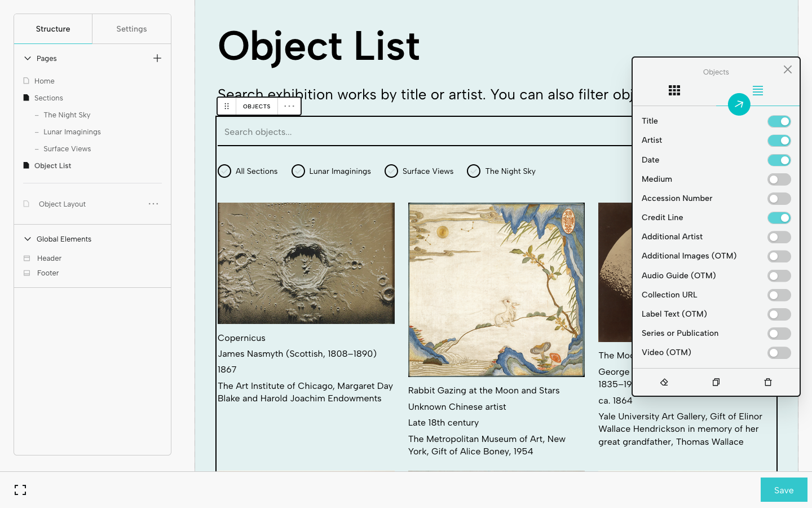
Task: Open the Sections page
Action: click(x=48, y=98)
